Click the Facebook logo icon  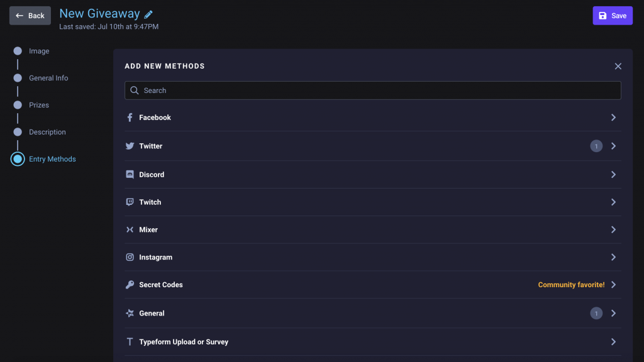point(130,118)
